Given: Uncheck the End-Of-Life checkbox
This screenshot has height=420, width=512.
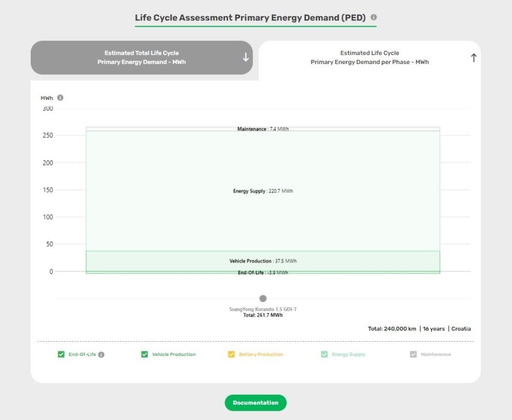Looking at the screenshot, I should [x=61, y=354].
